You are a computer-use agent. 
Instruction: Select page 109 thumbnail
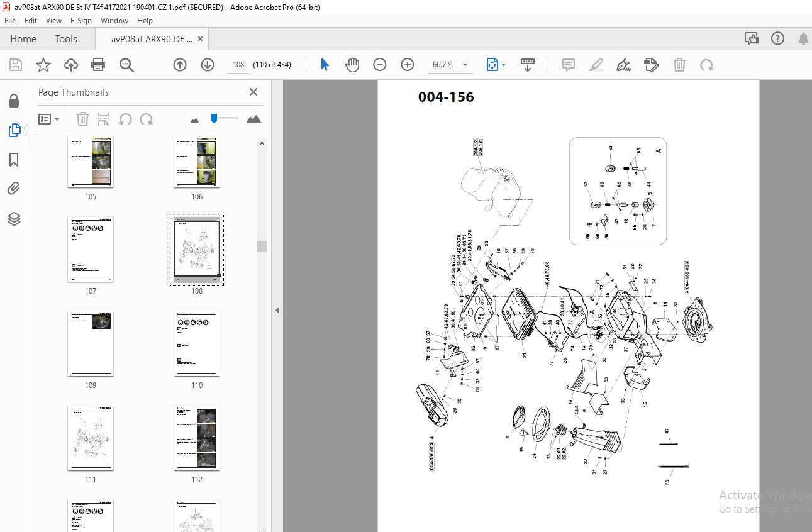point(91,344)
